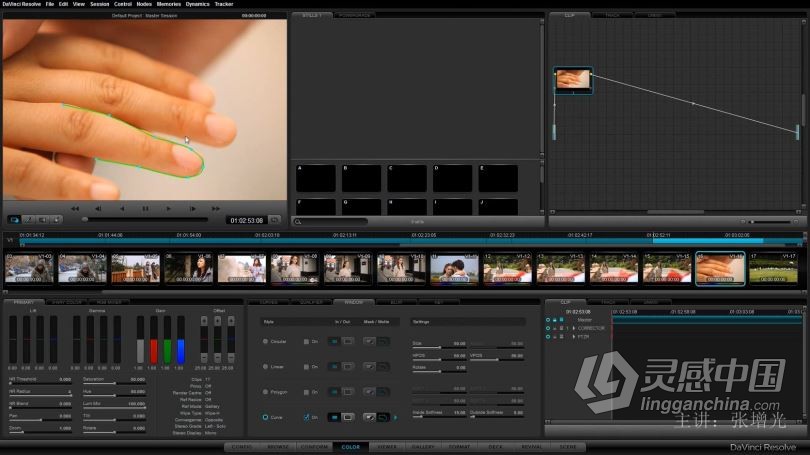Screen dimensions: 810x455
Task: Open the CONFORM page tab
Action: [314, 447]
